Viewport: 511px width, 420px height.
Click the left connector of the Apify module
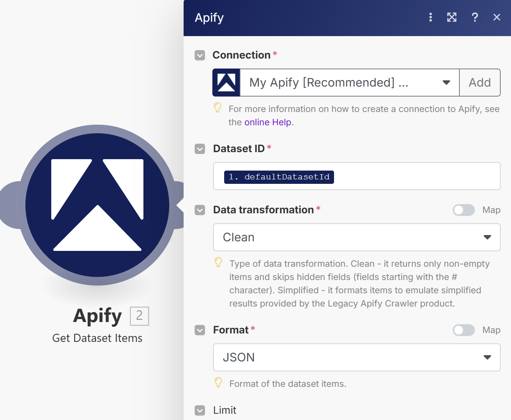coord(10,205)
